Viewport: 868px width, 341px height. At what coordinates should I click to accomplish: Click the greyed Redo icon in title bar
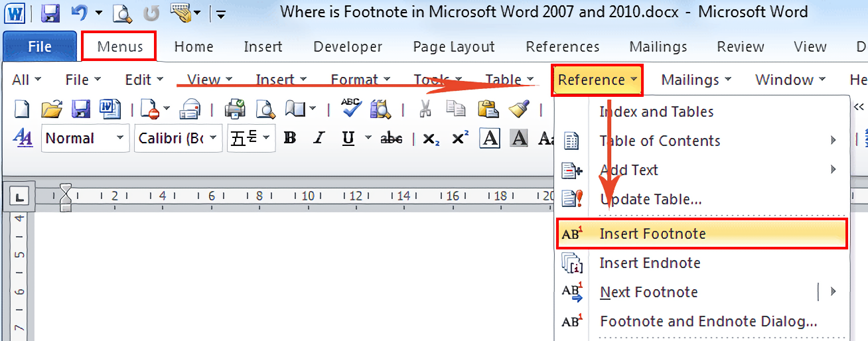coord(152,12)
